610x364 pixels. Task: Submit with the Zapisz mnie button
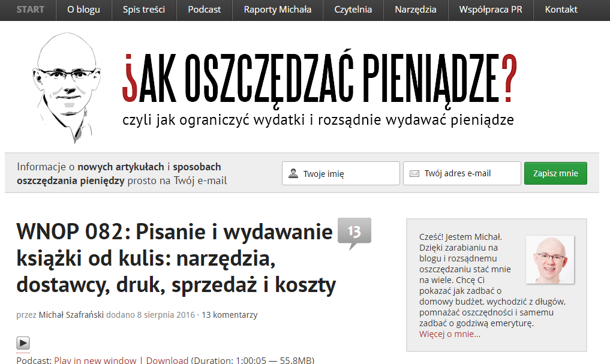(555, 173)
